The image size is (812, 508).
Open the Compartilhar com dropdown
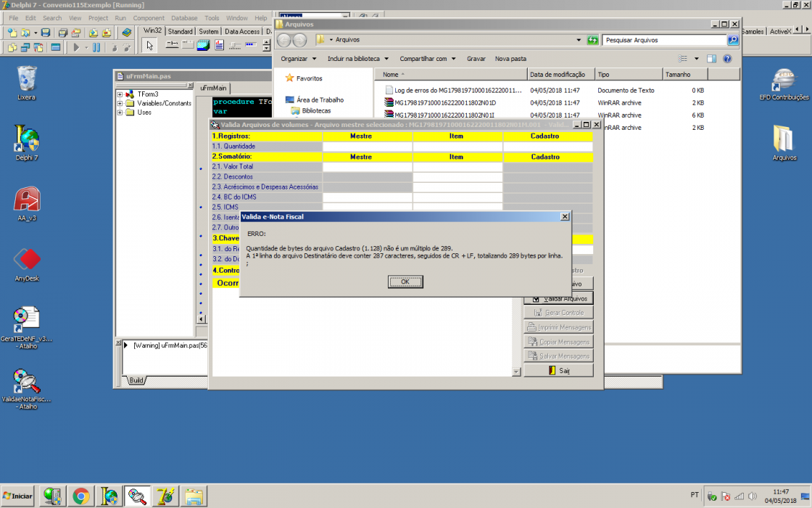pos(427,59)
